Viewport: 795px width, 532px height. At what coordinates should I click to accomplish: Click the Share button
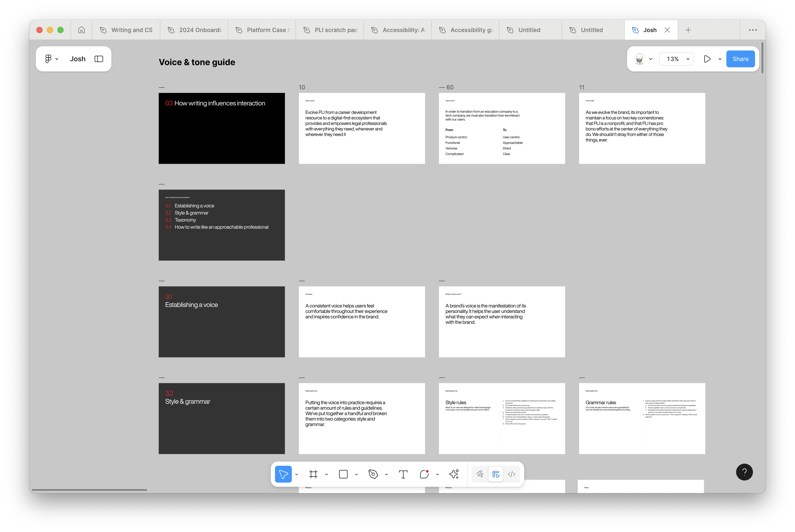pyautogui.click(x=740, y=59)
